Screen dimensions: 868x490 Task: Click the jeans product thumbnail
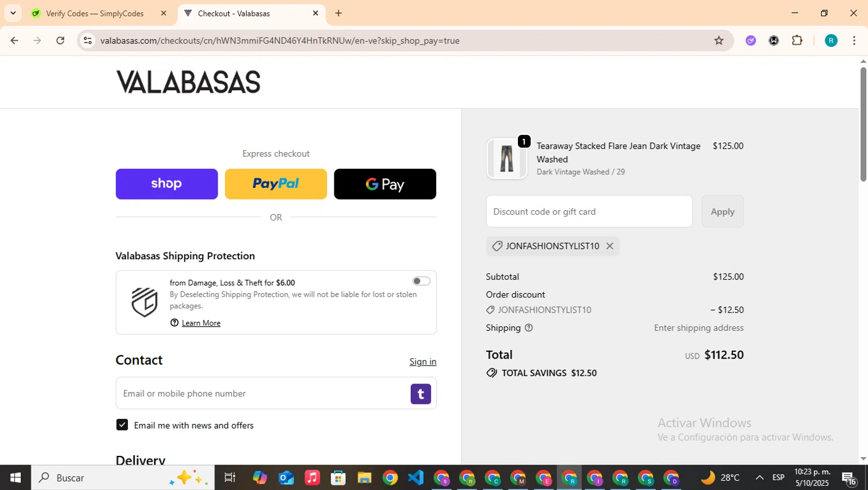[507, 159]
